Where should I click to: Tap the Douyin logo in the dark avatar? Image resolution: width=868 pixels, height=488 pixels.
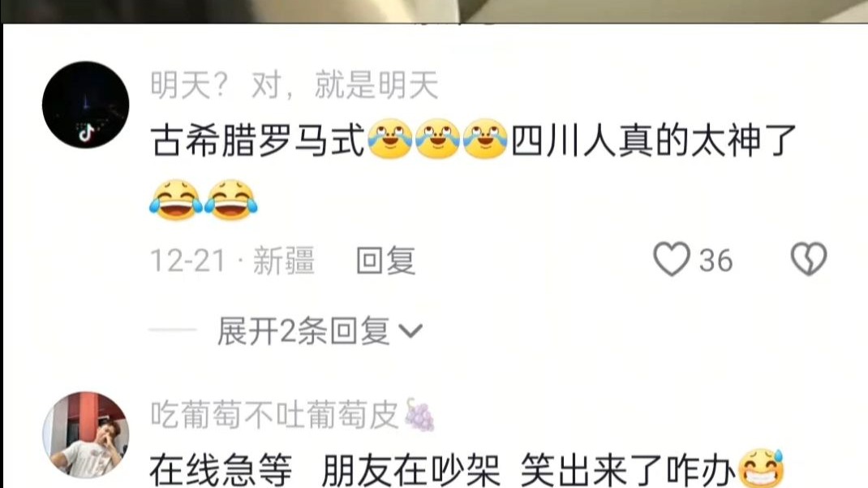(x=85, y=133)
